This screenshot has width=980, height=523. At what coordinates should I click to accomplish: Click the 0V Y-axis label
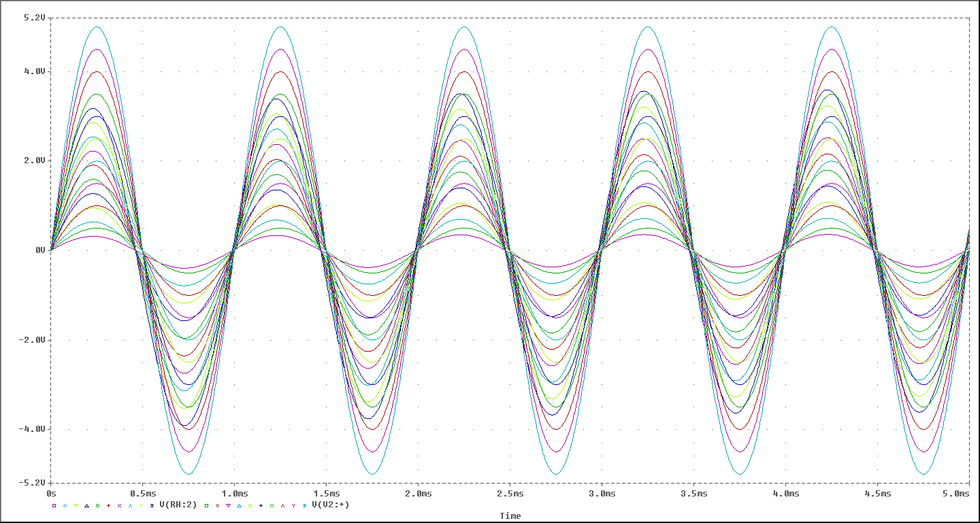click(x=40, y=250)
